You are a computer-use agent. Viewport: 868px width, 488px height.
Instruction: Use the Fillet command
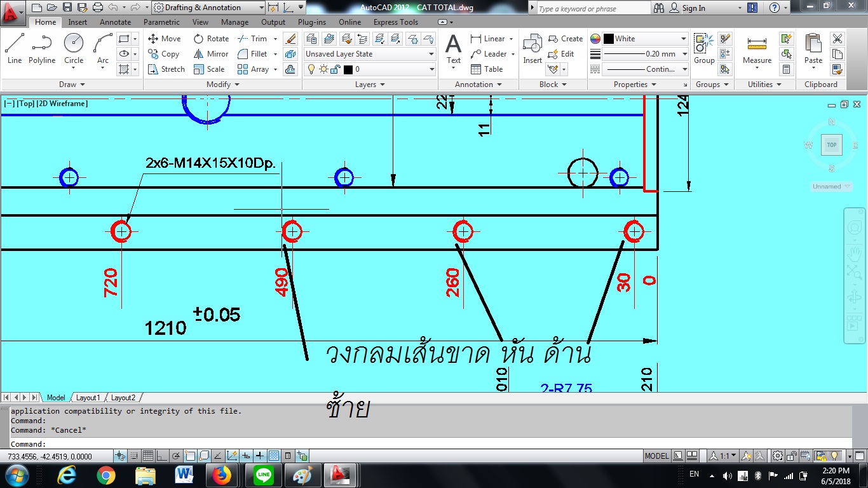(x=253, y=54)
